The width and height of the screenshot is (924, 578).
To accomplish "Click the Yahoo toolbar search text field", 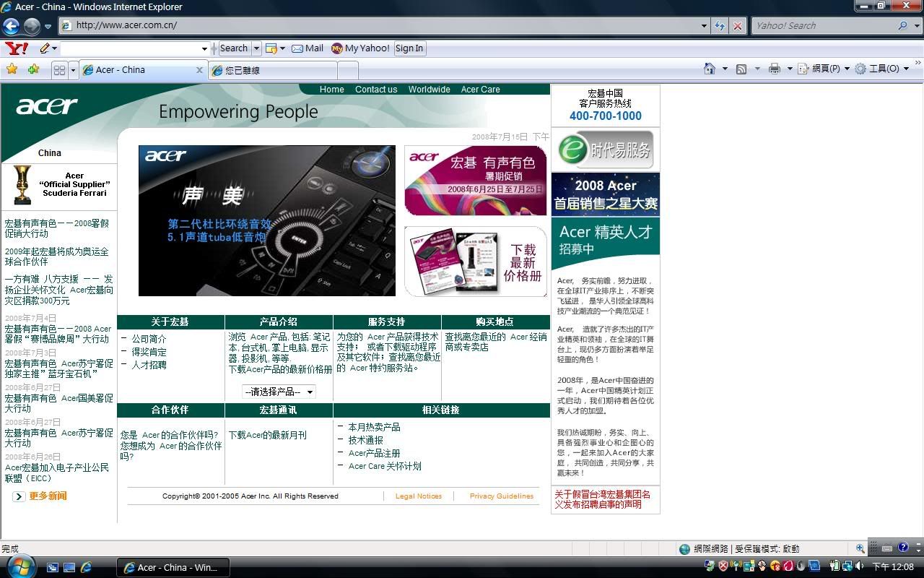I will pyautogui.click(x=129, y=48).
